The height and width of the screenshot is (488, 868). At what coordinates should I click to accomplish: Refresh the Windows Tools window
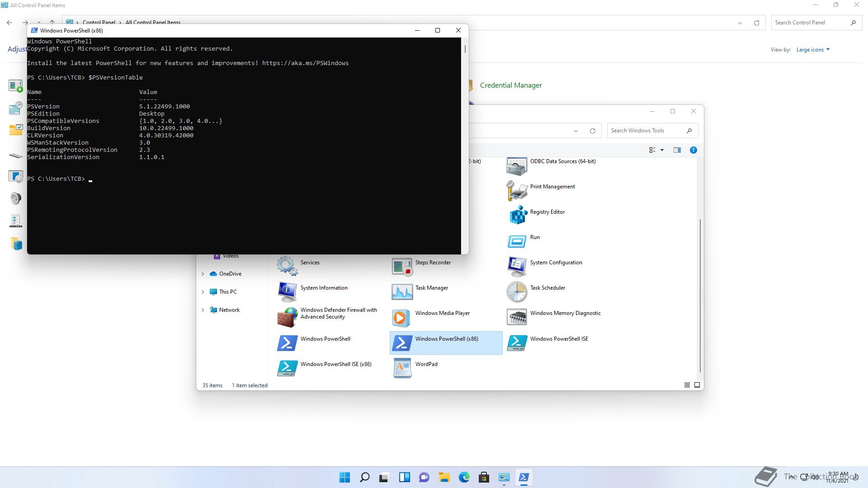(x=592, y=131)
